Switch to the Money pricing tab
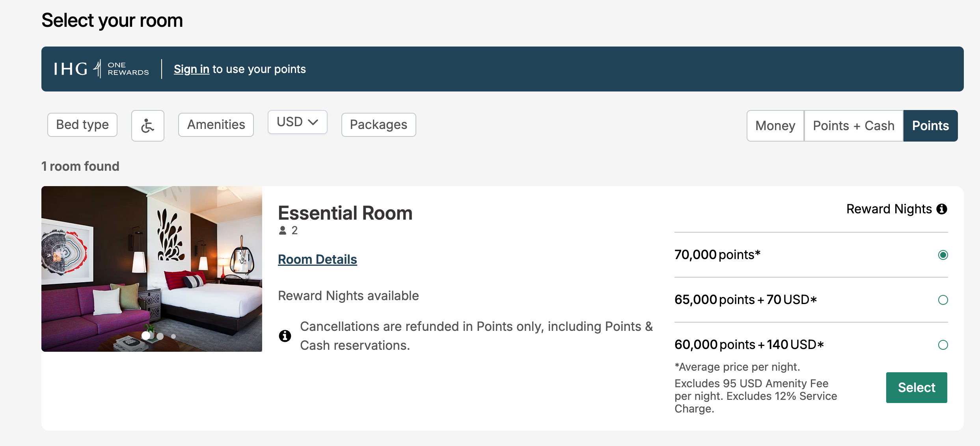 [774, 125]
